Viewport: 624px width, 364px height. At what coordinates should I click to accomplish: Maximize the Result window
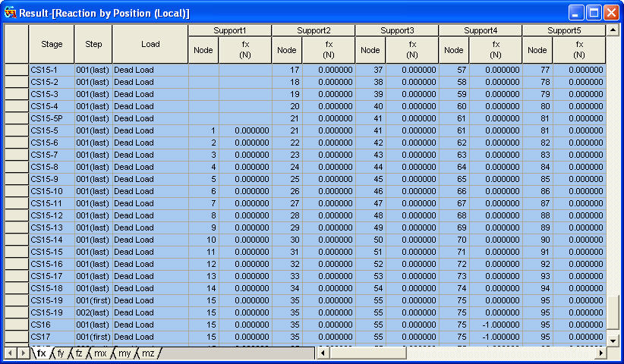point(594,13)
